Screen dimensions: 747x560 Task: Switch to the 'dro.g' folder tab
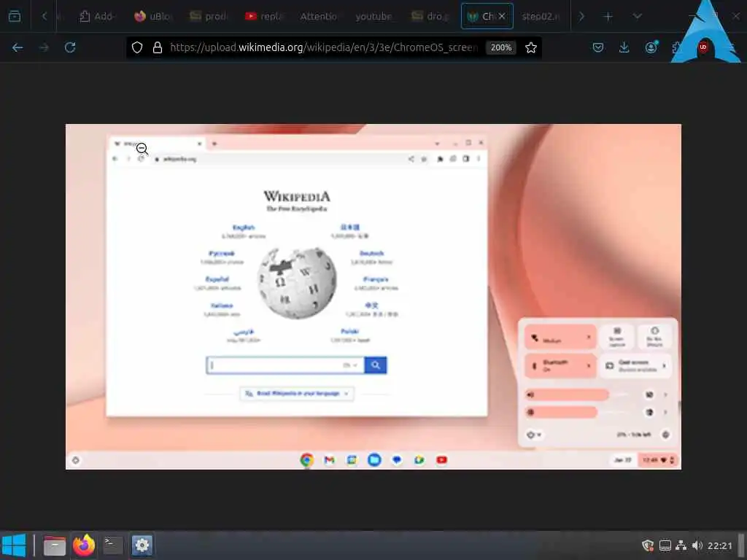tap(430, 16)
